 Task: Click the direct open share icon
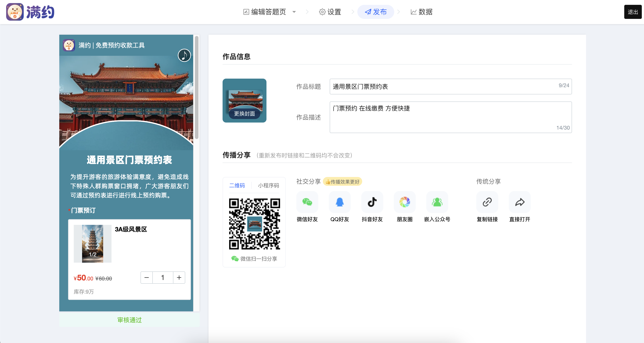click(x=520, y=202)
